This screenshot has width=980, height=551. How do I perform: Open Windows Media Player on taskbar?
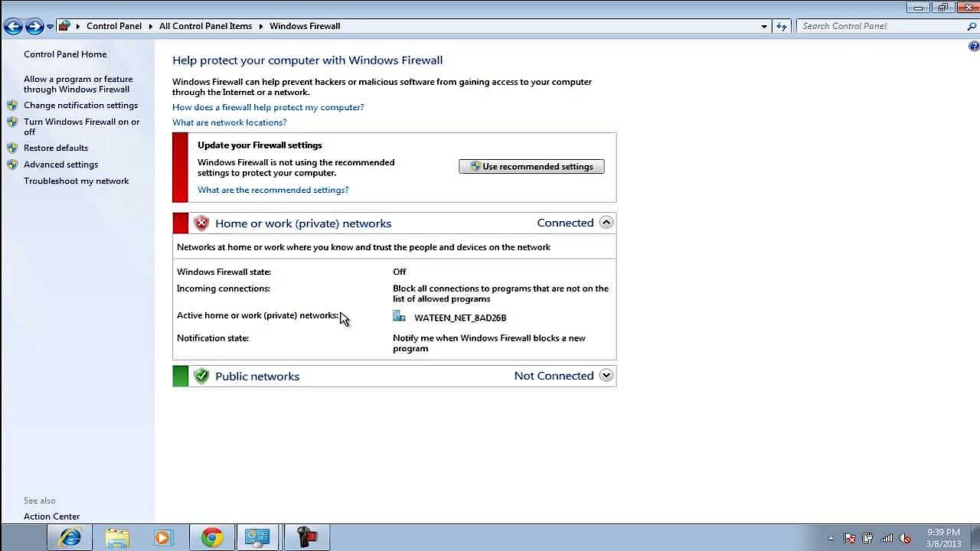pyautogui.click(x=163, y=538)
